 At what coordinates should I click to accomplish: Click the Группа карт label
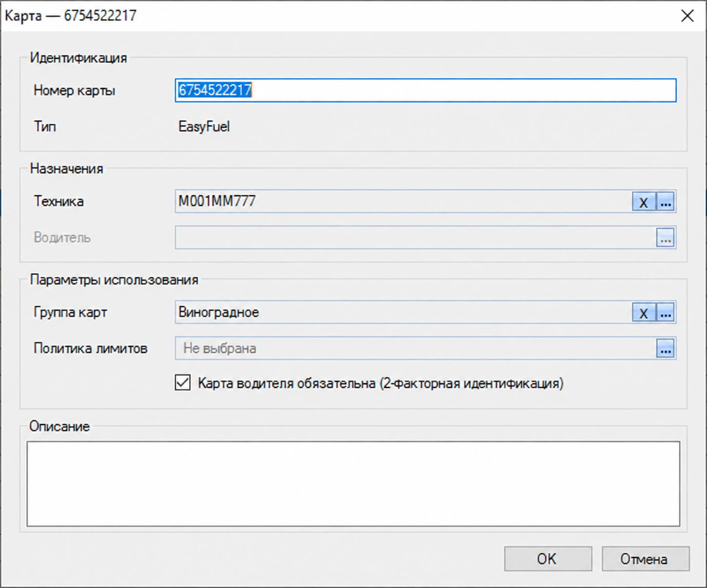70,313
